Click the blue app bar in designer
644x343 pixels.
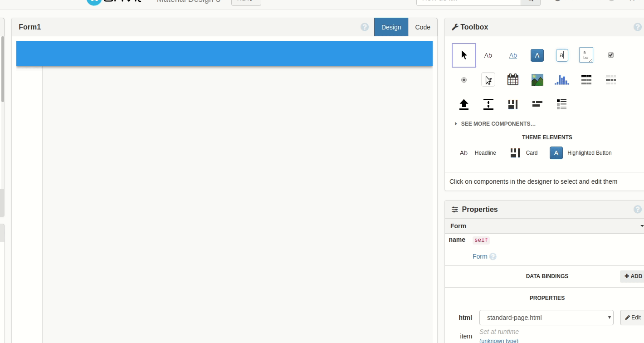pyautogui.click(x=224, y=54)
